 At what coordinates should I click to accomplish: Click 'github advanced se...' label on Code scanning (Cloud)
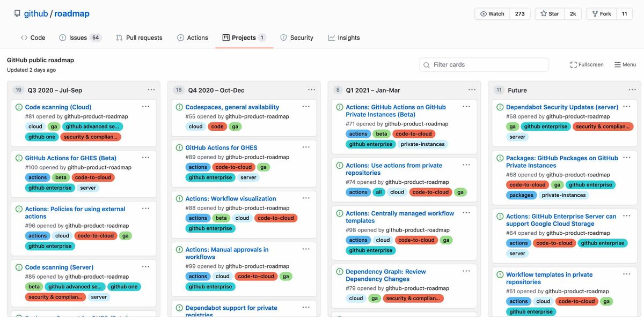click(92, 126)
